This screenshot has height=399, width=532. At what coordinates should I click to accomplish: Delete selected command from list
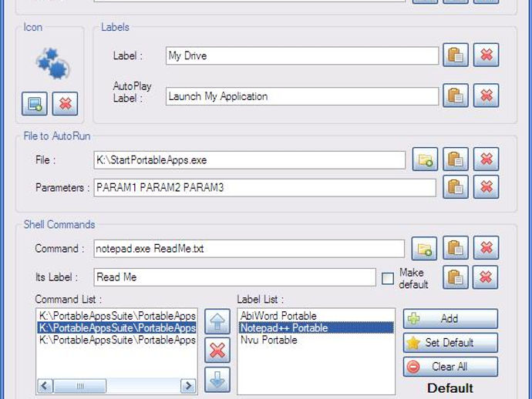pos(217,350)
